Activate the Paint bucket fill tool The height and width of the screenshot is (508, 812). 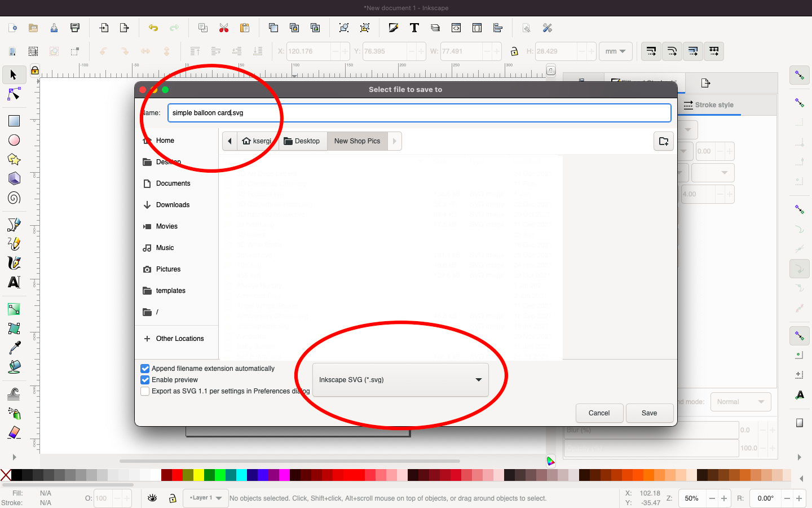click(x=14, y=367)
